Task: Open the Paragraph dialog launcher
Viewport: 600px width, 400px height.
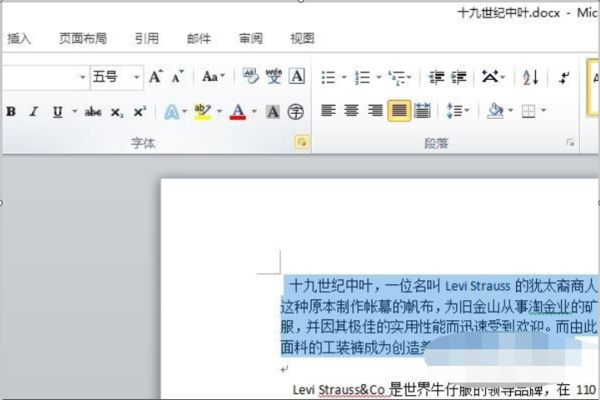Action: 571,143
